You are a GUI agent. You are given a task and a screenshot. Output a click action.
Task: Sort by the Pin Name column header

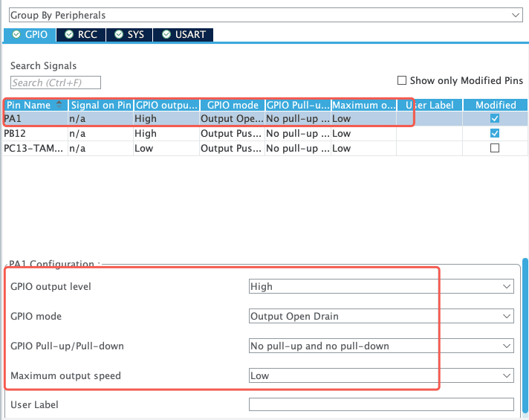(30, 105)
